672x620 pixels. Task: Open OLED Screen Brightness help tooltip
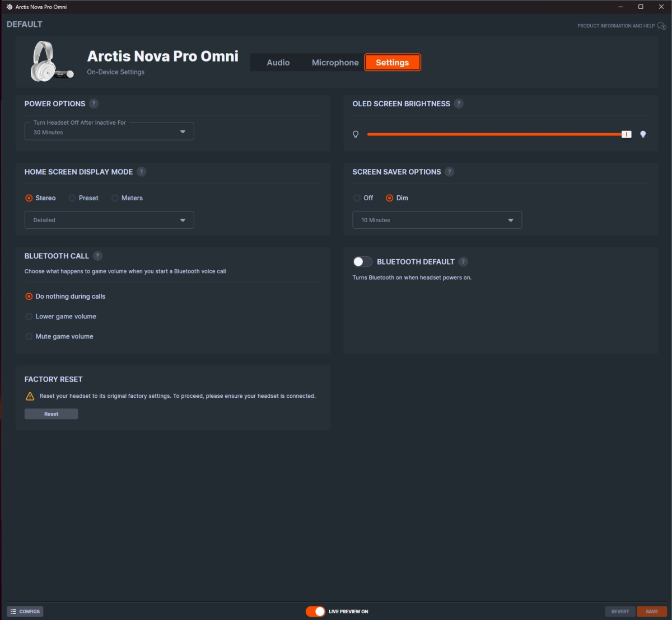coord(459,104)
